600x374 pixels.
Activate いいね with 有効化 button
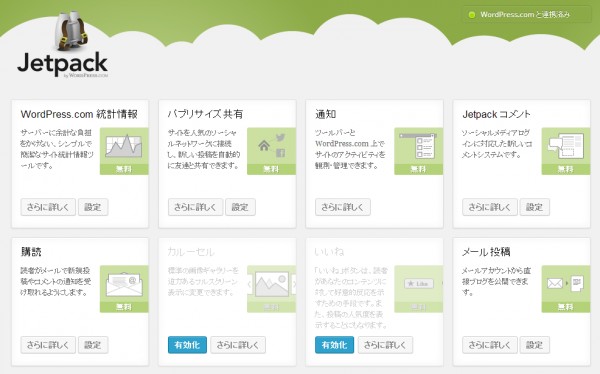click(x=334, y=345)
